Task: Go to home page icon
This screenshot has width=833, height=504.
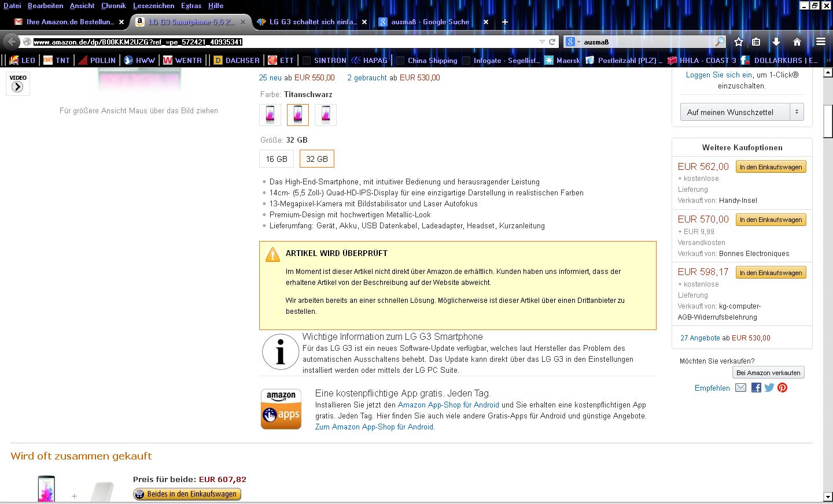Action: tap(797, 42)
